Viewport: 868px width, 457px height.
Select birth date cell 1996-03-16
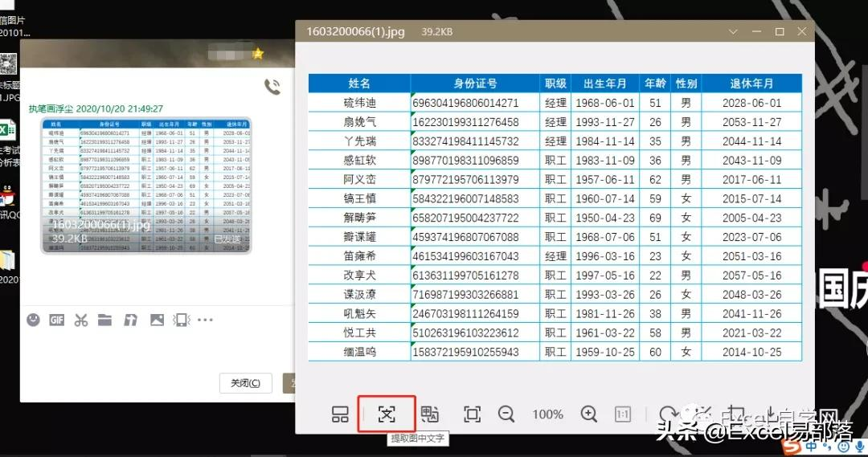[x=605, y=256]
